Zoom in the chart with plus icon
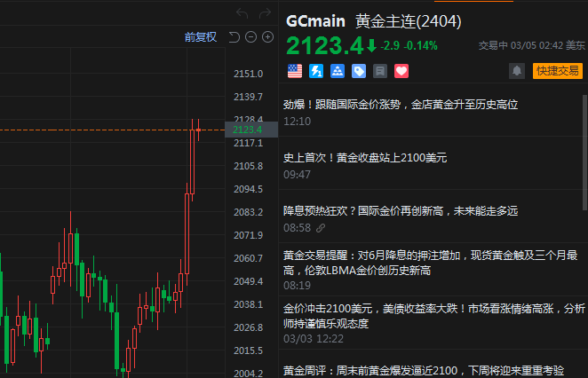 click(x=267, y=37)
